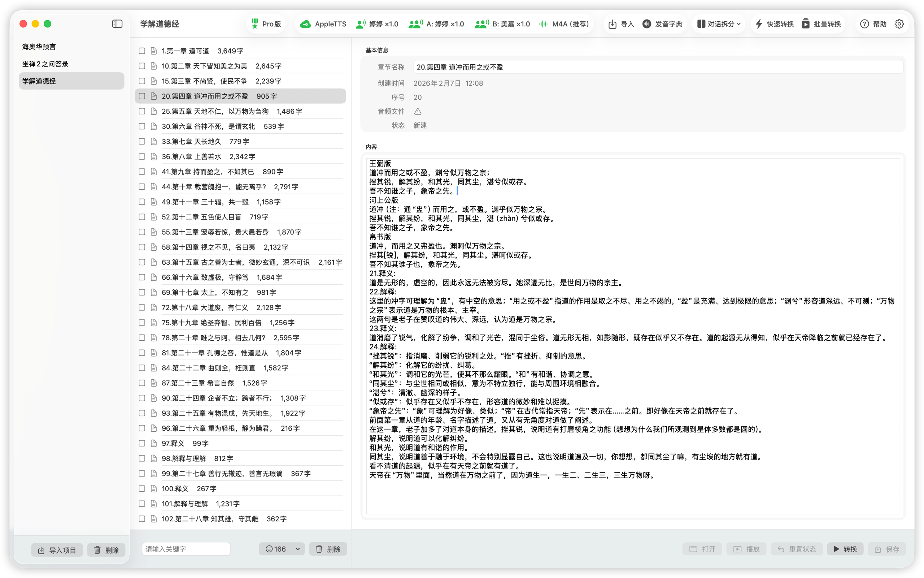Expand the 对话拆分 dropdown
Viewport: 924px width, 578px height.
click(719, 24)
